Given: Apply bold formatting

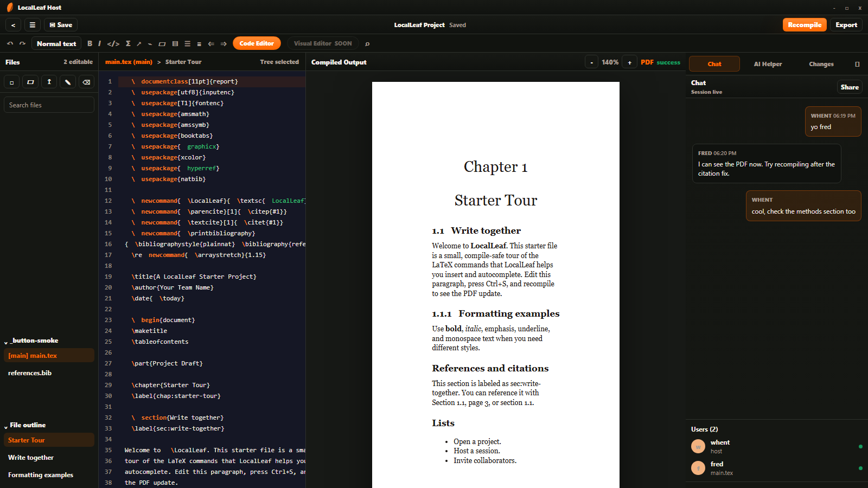Looking at the screenshot, I should [x=90, y=44].
